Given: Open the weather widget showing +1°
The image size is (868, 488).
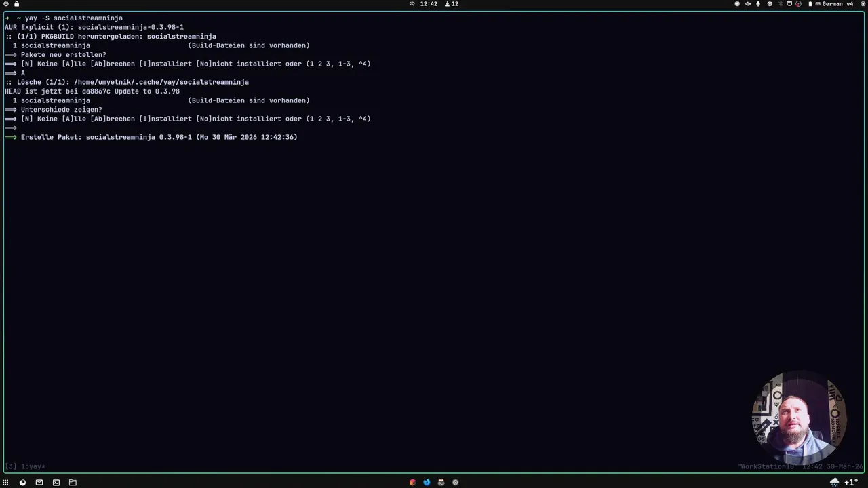Looking at the screenshot, I should (844, 483).
